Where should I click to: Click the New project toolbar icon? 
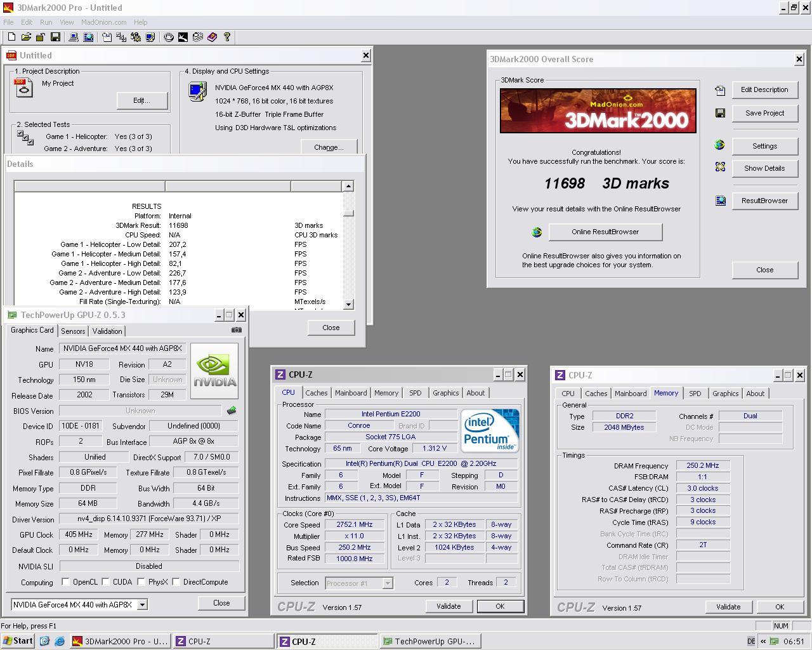11,37
